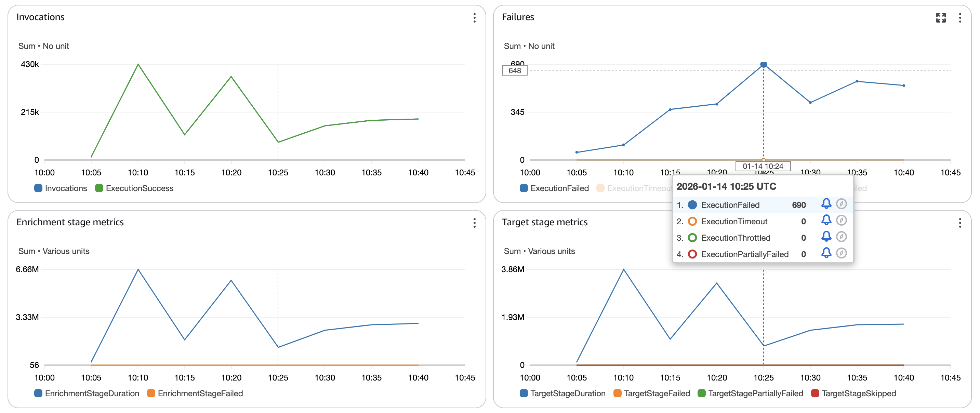The width and height of the screenshot is (980, 413).
Task: Toggle EnrichmentStageDuration series in legend
Action: (87, 394)
